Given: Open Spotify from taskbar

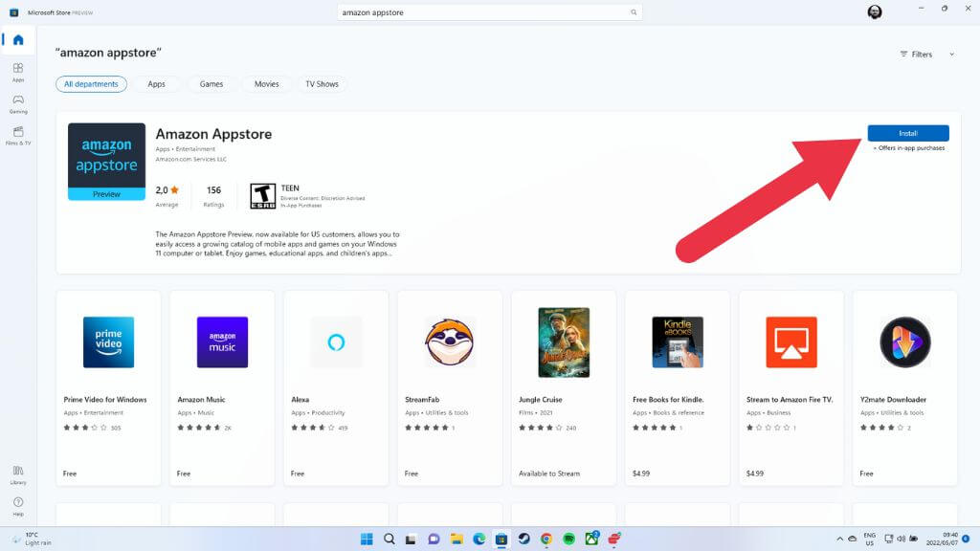Looking at the screenshot, I should (568, 539).
